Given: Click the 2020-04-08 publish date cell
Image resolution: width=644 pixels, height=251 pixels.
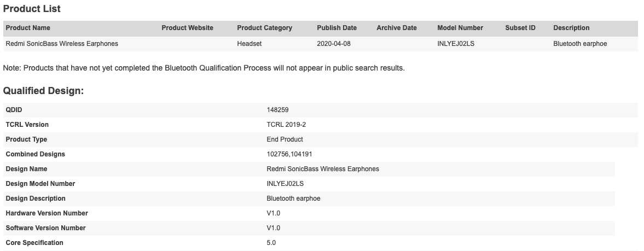Looking at the screenshot, I should point(334,44).
